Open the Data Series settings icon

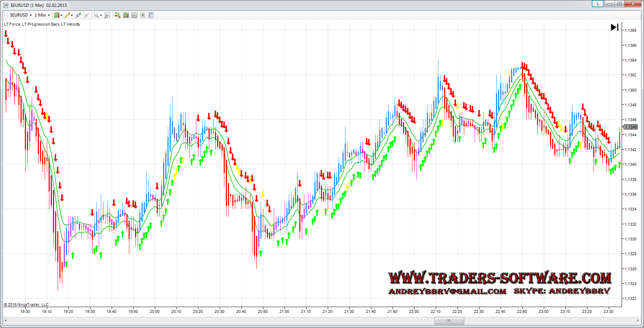(126, 15)
